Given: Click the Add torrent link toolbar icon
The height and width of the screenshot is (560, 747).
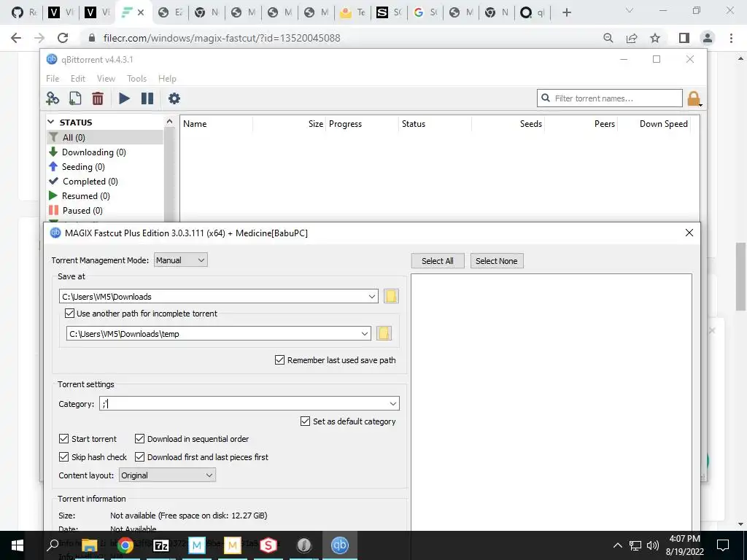Looking at the screenshot, I should (x=53, y=98).
